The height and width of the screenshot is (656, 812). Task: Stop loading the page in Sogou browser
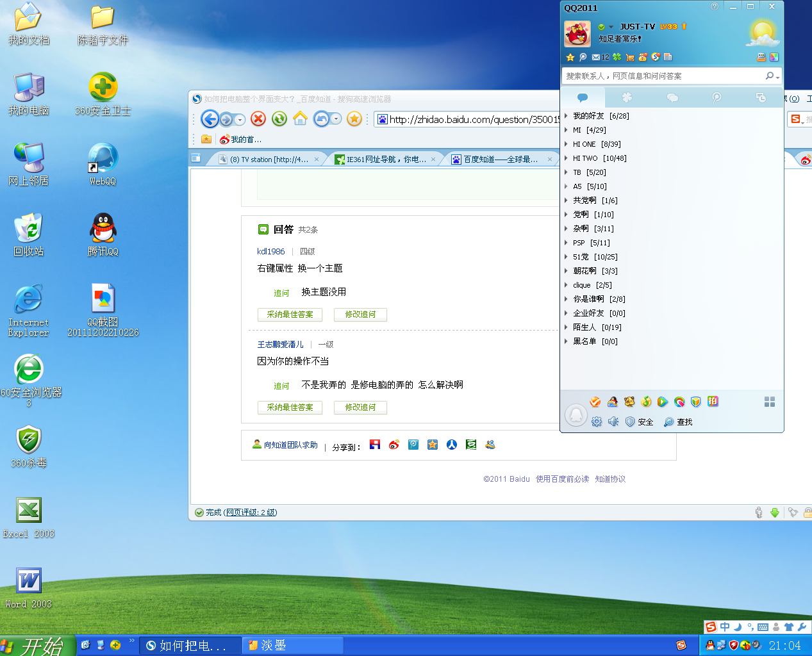pos(258,119)
